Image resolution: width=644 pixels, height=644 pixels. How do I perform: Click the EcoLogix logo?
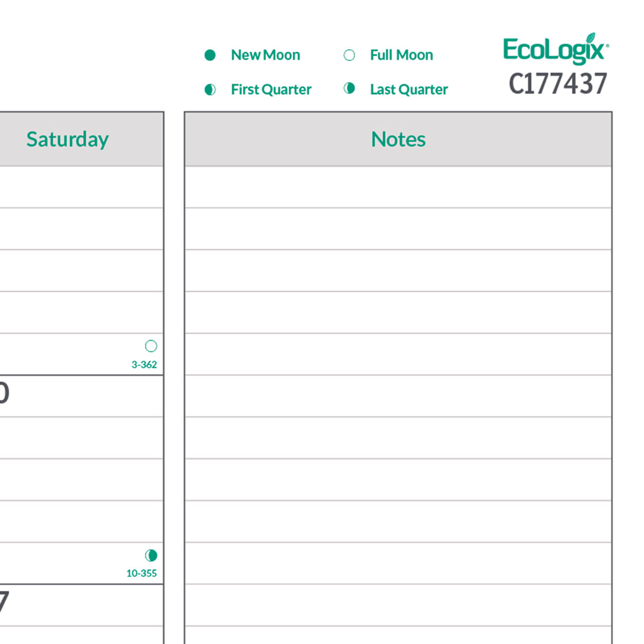pyautogui.click(x=554, y=50)
